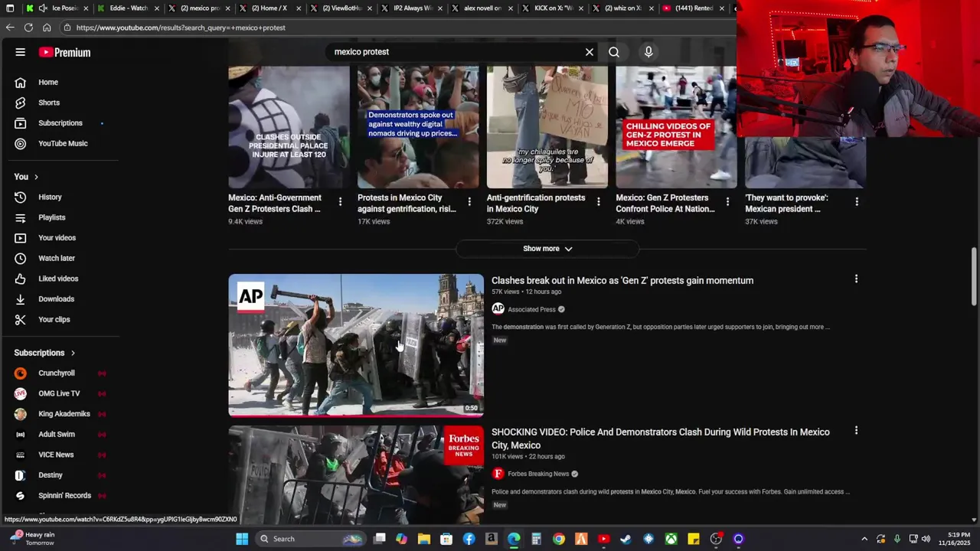Viewport: 980px width, 551px height.
Task: Reload the page
Action: pos(28,28)
